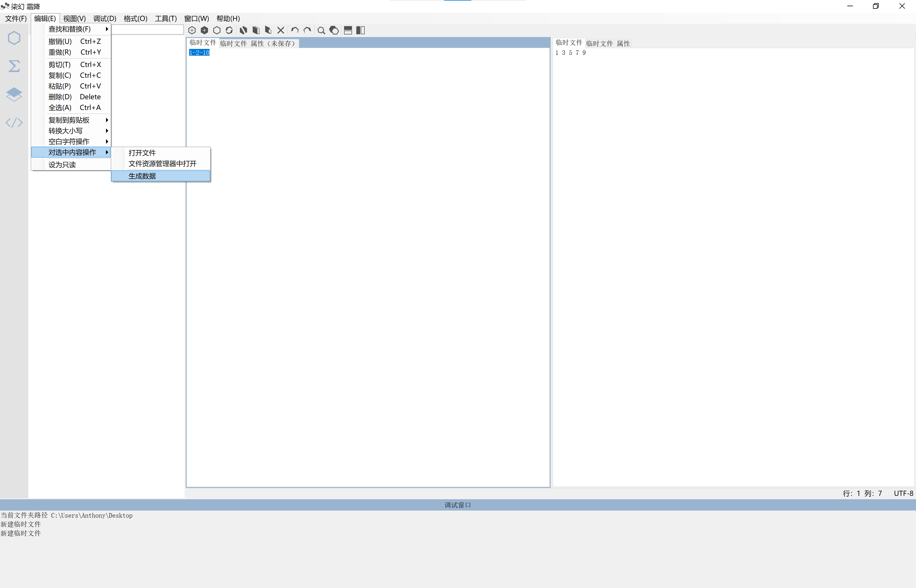
Task: Click the refresh arrows toolbar icon
Action: click(x=229, y=30)
